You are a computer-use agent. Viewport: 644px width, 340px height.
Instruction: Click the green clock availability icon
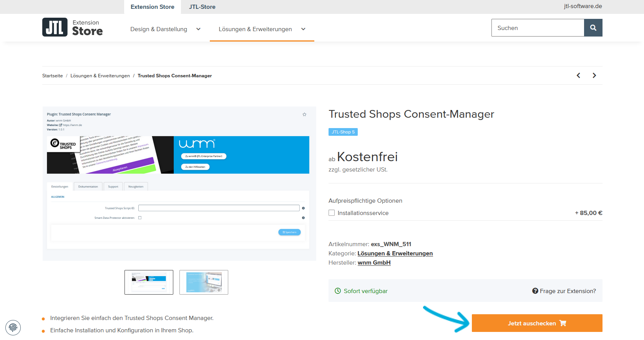coord(338,291)
